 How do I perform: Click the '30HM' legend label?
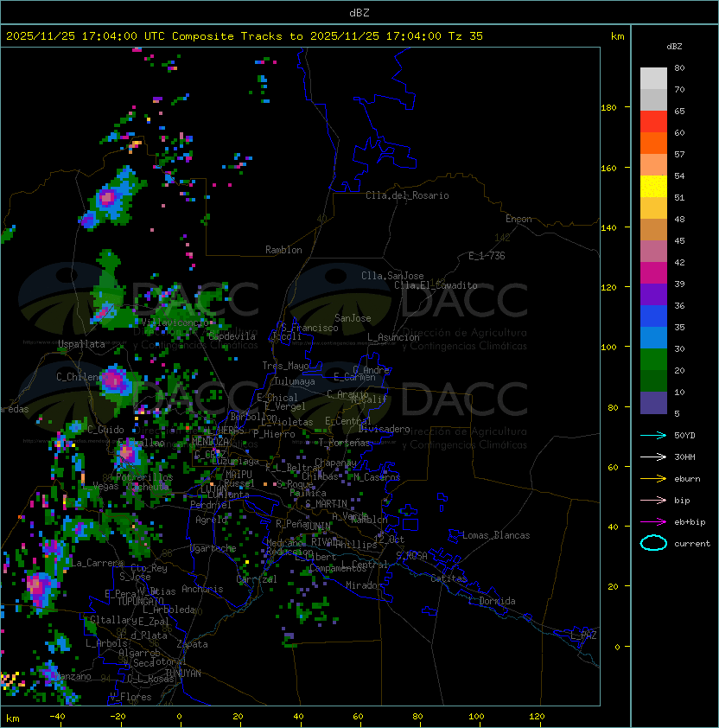click(684, 457)
